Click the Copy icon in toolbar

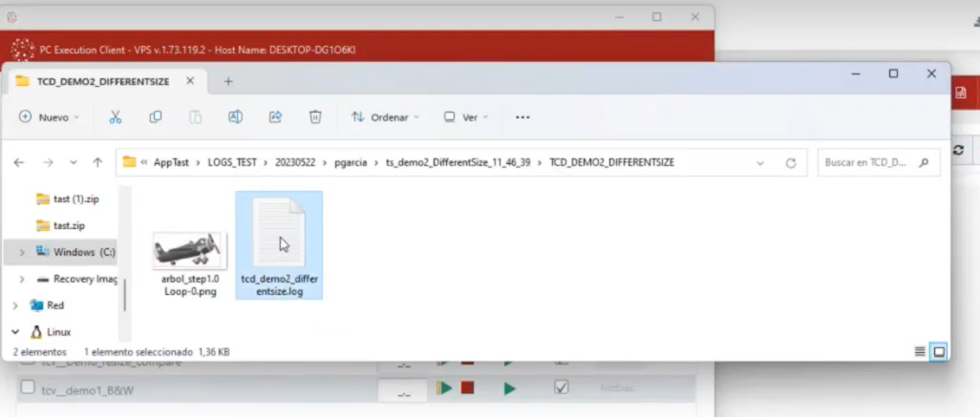[155, 117]
